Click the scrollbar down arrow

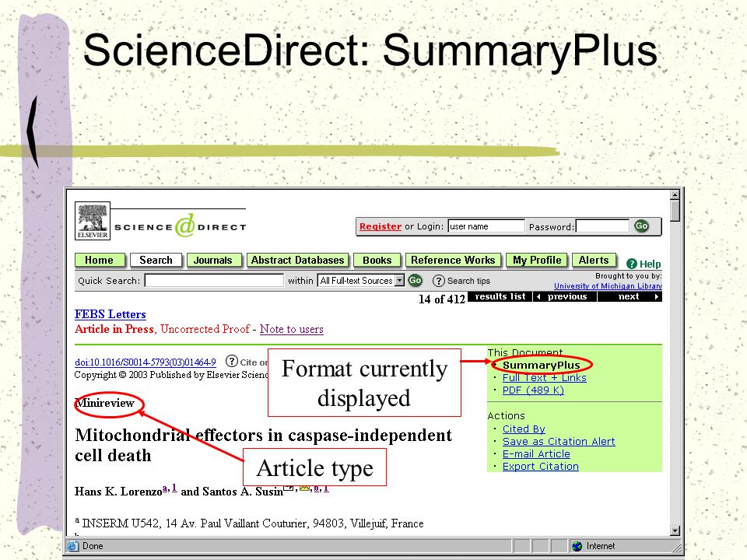[x=675, y=531]
